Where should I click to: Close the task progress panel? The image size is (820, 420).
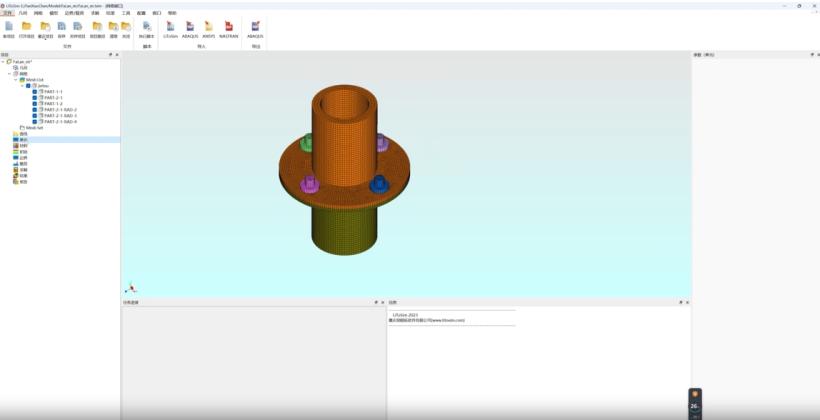382,302
